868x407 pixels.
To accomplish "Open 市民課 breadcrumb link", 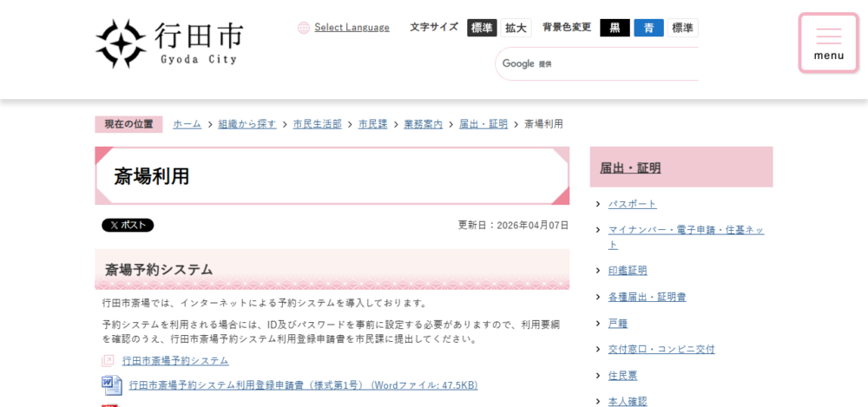I will tap(373, 124).
